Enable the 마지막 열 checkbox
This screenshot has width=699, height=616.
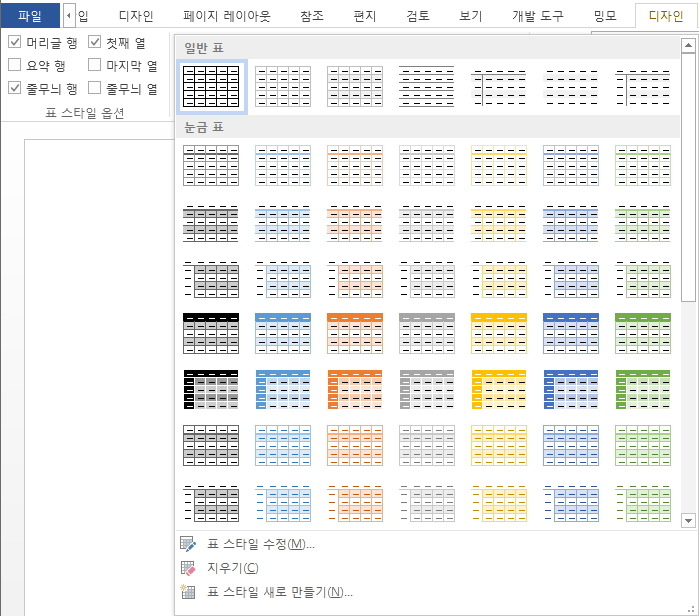(x=95, y=65)
